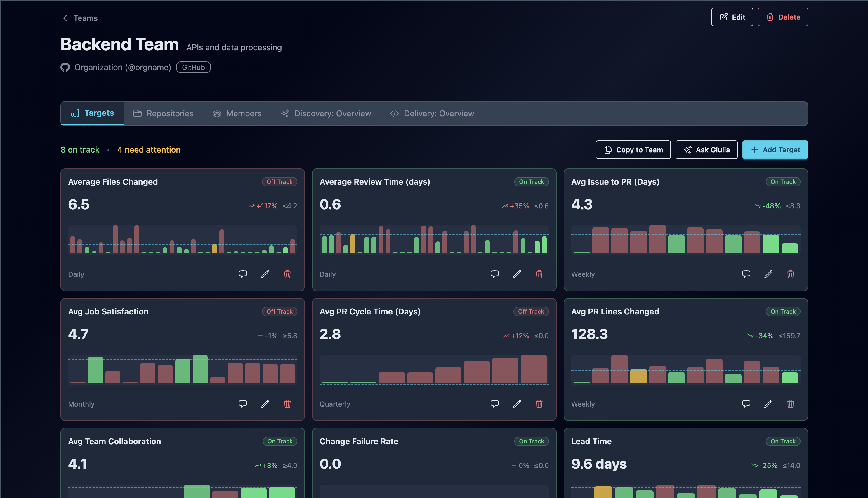The height and width of the screenshot is (498, 868).
Task: Open the comment bubble on Average Review Time
Action: [x=495, y=274]
